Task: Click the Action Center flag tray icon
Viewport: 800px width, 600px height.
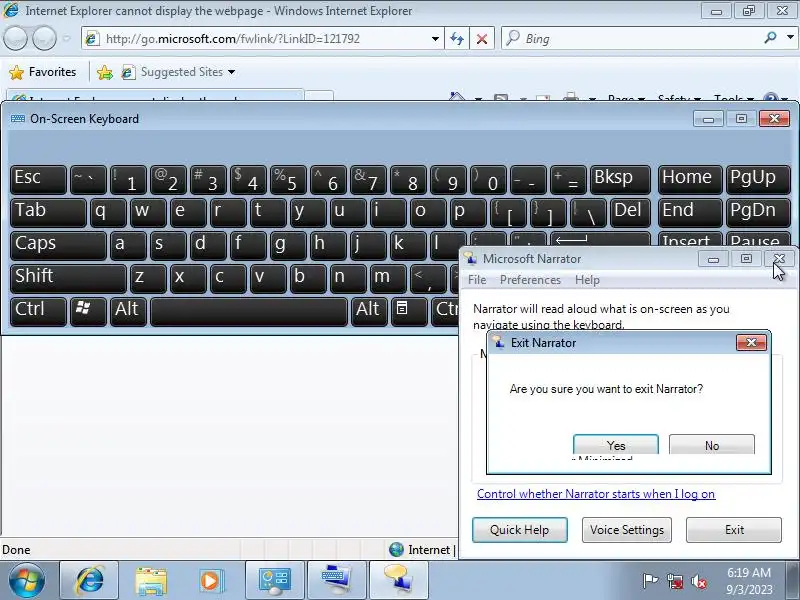Action: 649,581
